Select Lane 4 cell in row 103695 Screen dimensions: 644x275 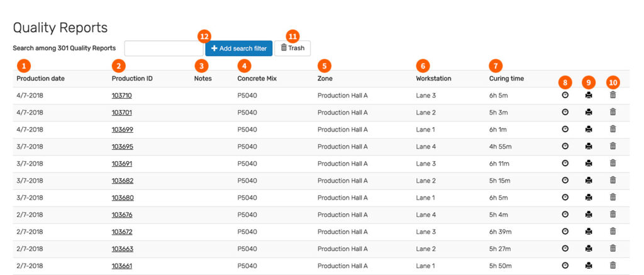click(426, 147)
